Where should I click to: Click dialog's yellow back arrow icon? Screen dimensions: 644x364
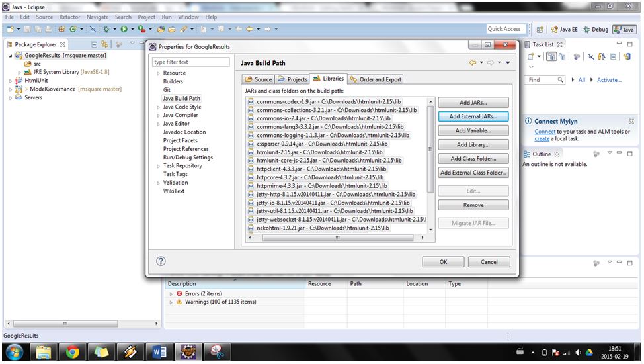(x=473, y=62)
